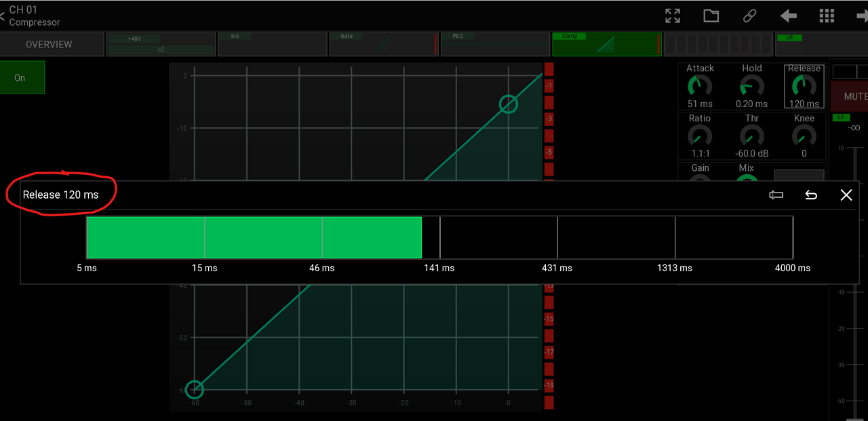Open the PEQ tab
This screenshot has width=868, height=421.
(x=496, y=44)
